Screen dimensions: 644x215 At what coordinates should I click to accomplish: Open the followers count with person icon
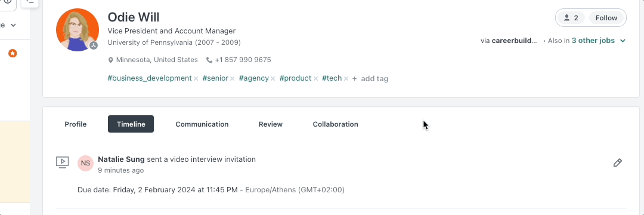point(571,18)
